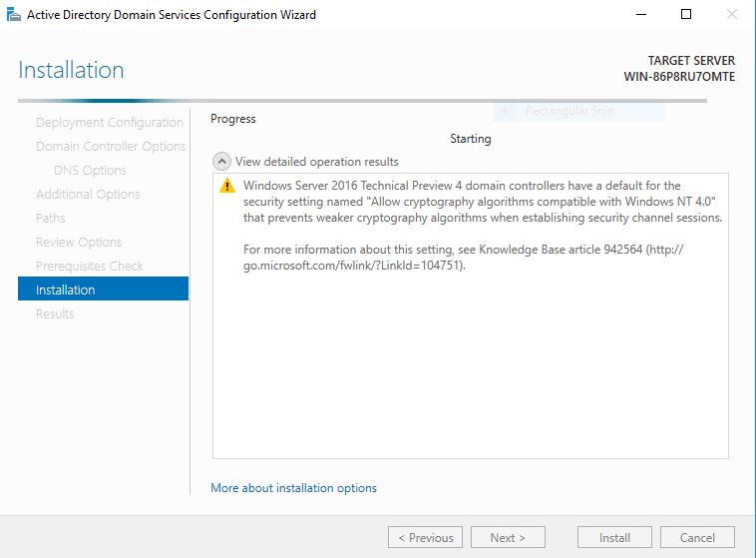Go back with the Previous button
This screenshot has width=756, height=558.
[425, 537]
